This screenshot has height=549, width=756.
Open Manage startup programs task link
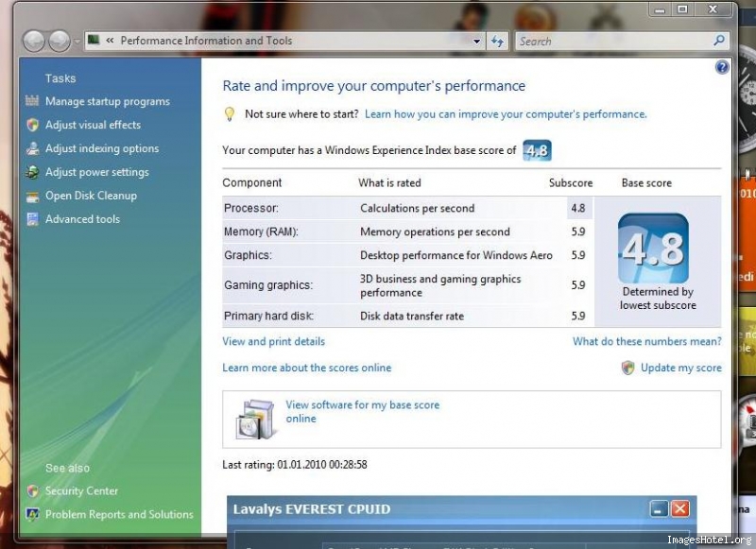tap(108, 102)
